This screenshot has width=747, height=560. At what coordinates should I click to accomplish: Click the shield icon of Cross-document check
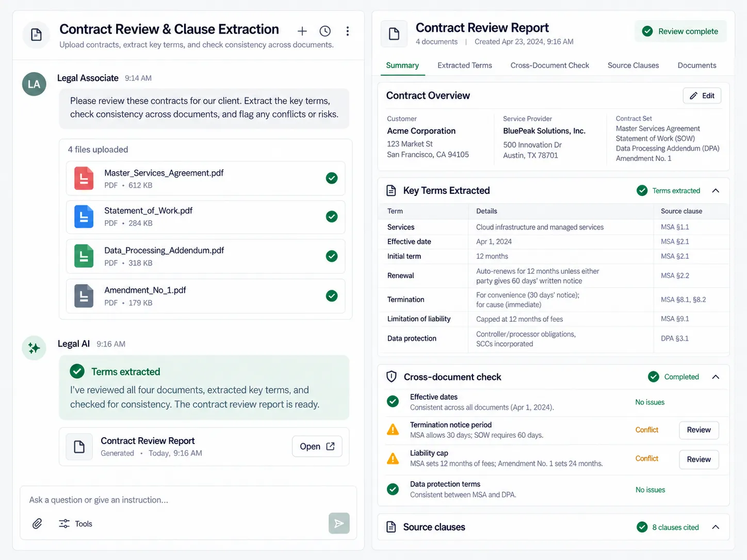pyautogui.click(x=392, y=377)
